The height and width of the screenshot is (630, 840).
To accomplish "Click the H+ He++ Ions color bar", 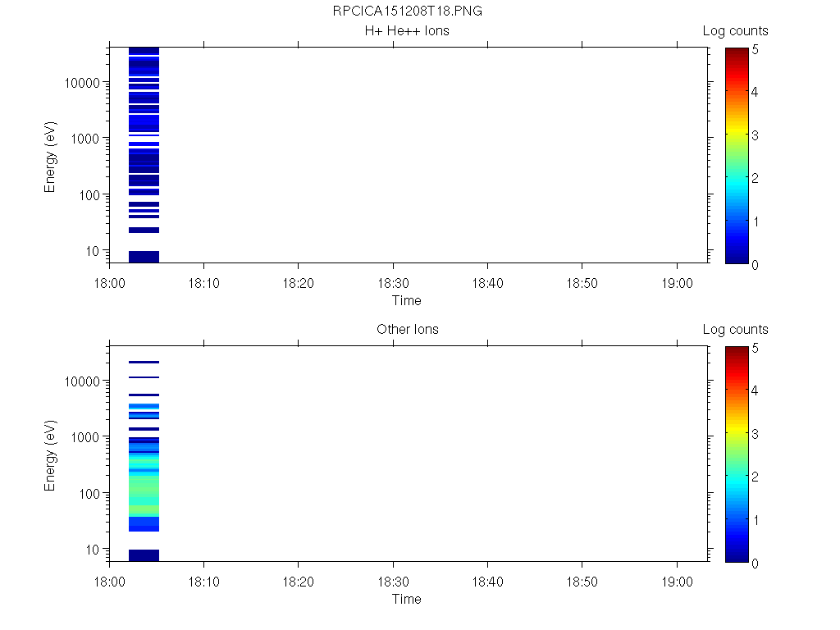I will click(737, 156).
